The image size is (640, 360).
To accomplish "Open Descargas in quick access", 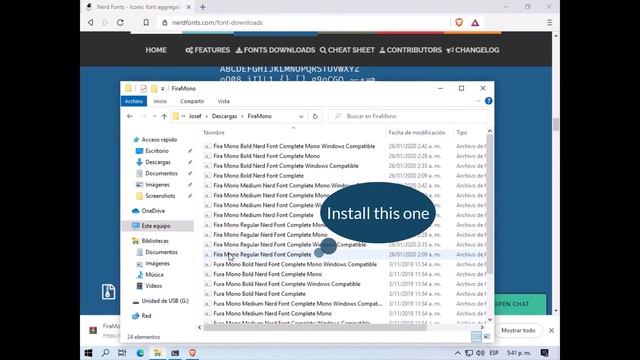I will (x=158, y=162).
